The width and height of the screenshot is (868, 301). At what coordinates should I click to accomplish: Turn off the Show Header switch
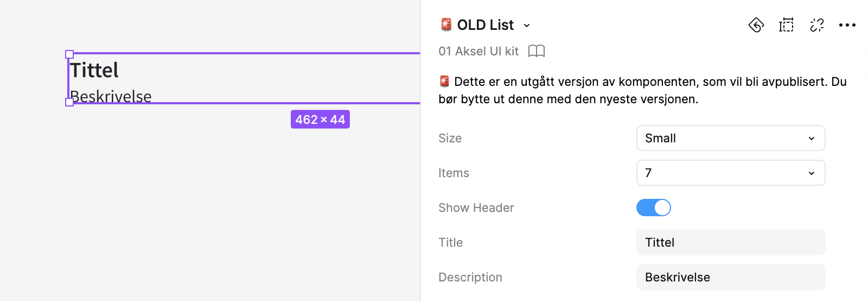point(653,208)
